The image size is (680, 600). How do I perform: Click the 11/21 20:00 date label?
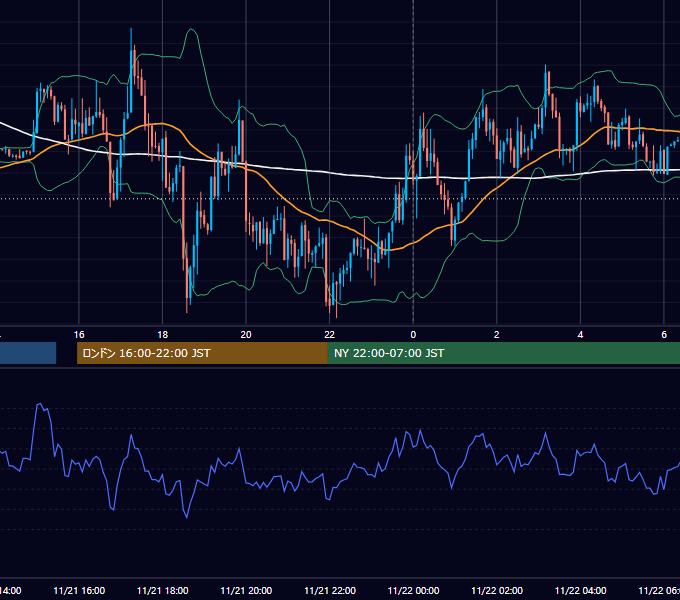tap(246, 590)
